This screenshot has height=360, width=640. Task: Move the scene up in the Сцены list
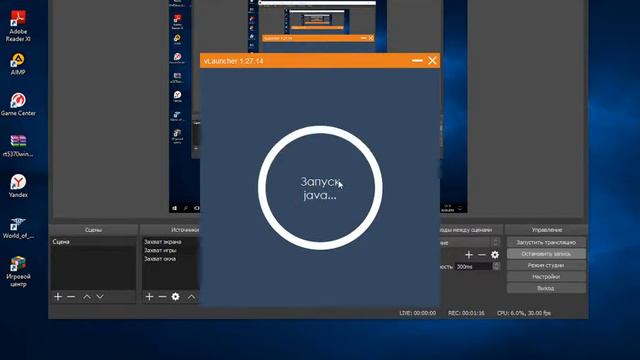click(x=87, y=297)
